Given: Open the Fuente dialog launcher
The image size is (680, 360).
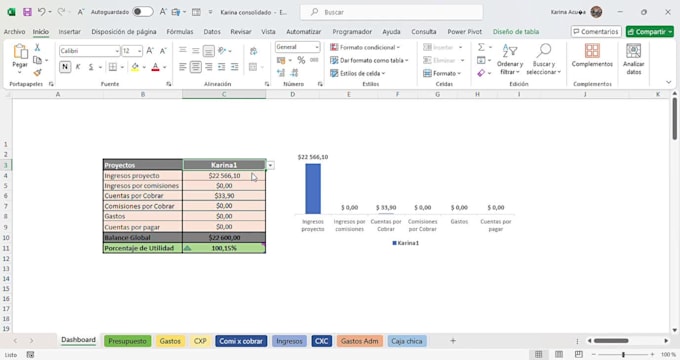Looking at the screenshot, I should click(169, 84).
